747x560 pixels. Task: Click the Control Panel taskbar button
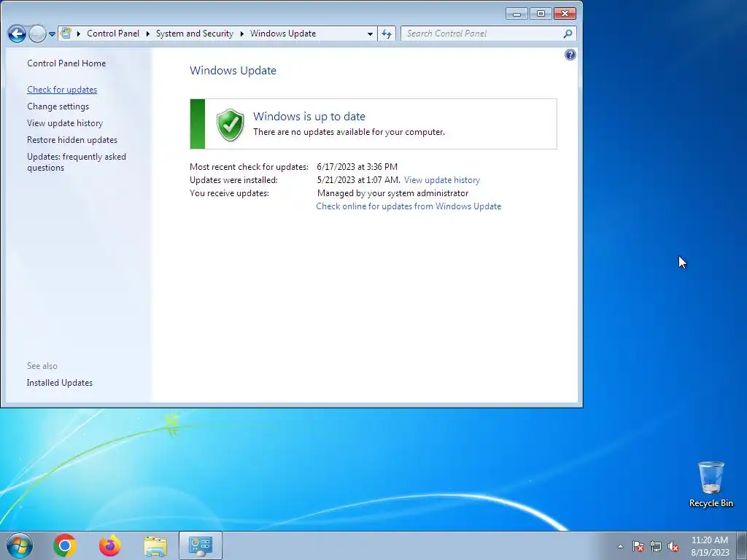(x=200, y=545)
